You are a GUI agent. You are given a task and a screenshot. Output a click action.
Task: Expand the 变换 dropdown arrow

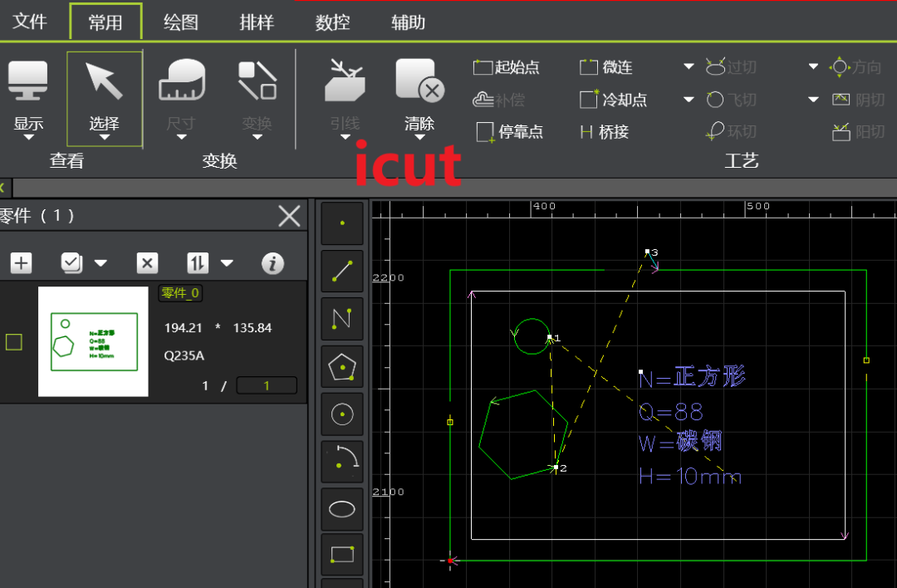pyautogui.click(x=257, y=137)
